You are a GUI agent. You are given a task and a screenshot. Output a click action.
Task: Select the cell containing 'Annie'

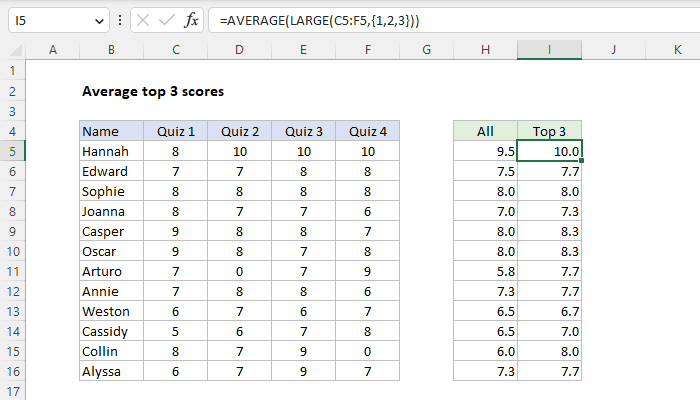point(112,292)
